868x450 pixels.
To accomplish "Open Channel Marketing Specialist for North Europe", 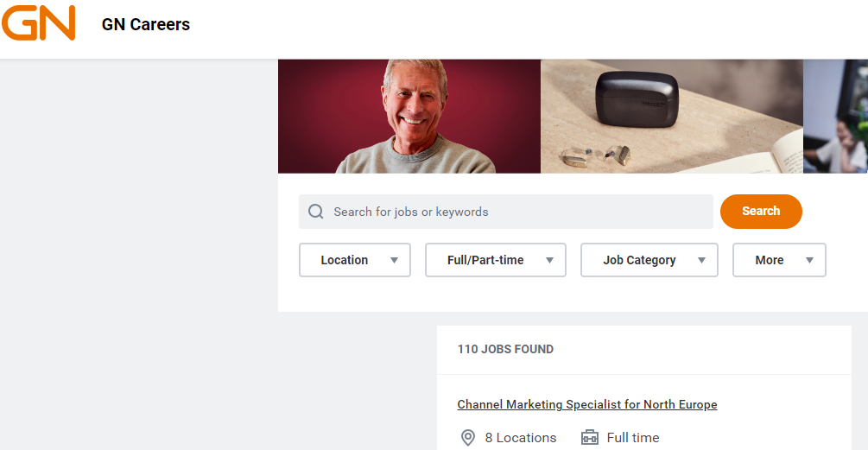I will [x=586, y=404].
